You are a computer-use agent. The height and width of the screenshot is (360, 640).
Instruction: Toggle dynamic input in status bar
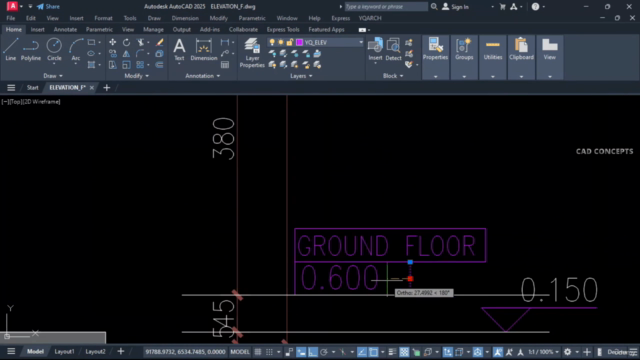[x=301, y=352]
